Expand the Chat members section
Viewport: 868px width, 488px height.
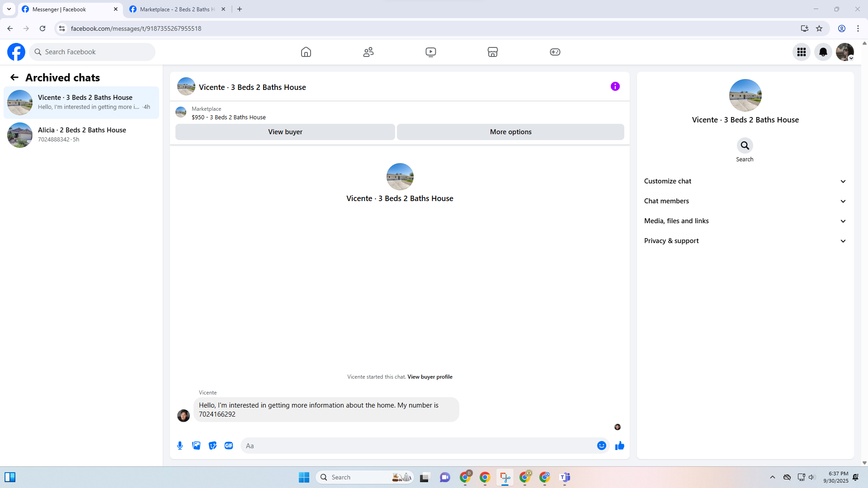[745, 201]
